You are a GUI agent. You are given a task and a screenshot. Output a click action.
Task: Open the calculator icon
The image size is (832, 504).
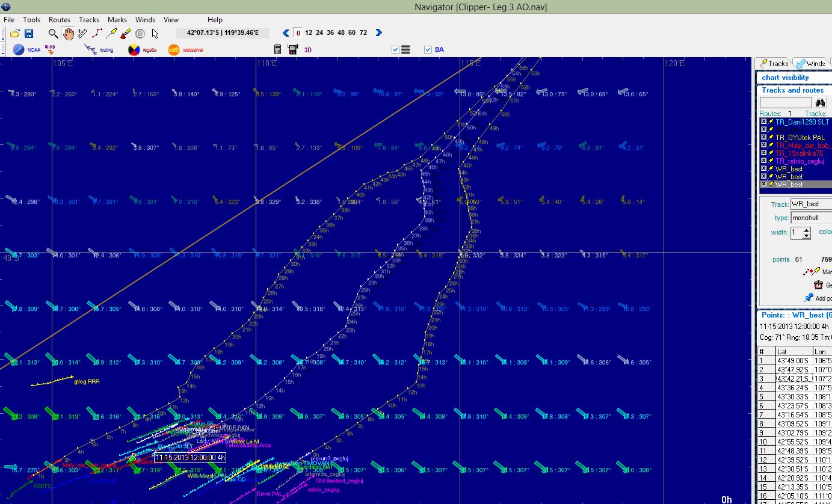pos(277,49)
